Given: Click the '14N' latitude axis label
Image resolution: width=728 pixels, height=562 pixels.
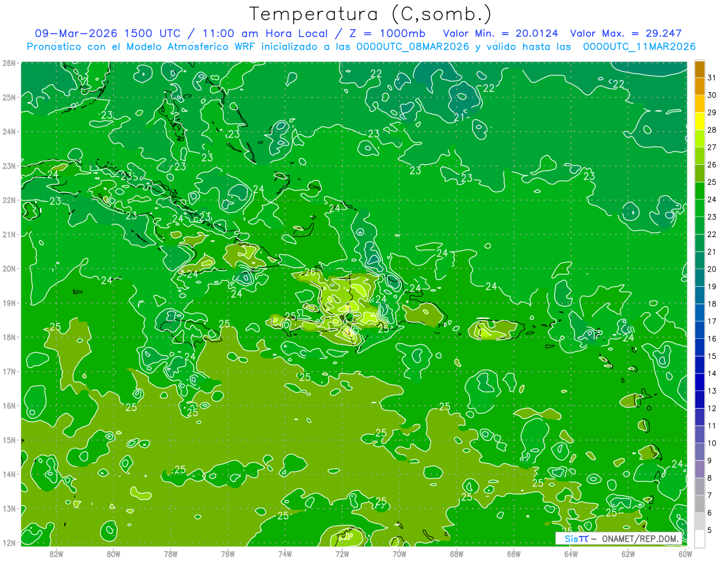Looking at the screenshot, I should coord(8,474).
